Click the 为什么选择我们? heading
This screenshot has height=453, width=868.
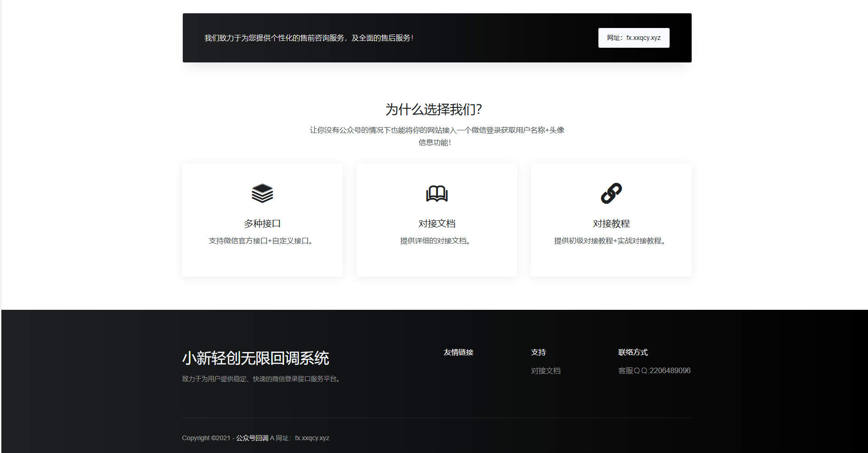coord(434,109)
